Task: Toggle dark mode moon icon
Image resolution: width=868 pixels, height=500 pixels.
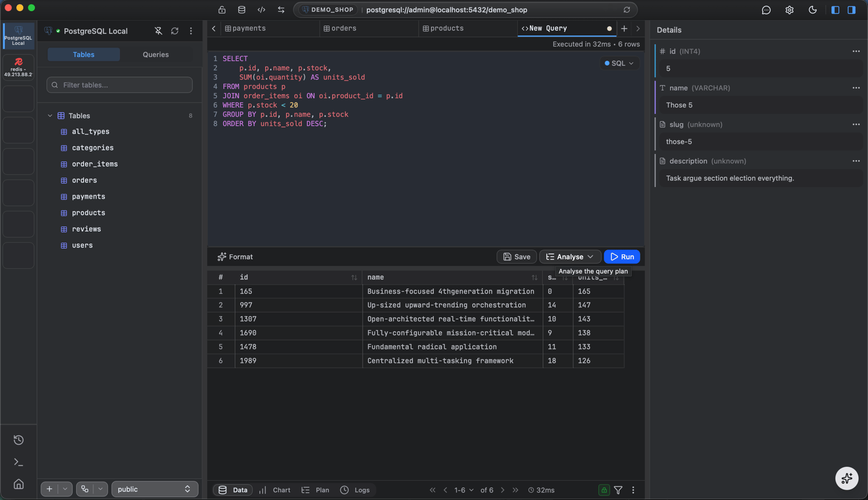Action: click(813, 10)
